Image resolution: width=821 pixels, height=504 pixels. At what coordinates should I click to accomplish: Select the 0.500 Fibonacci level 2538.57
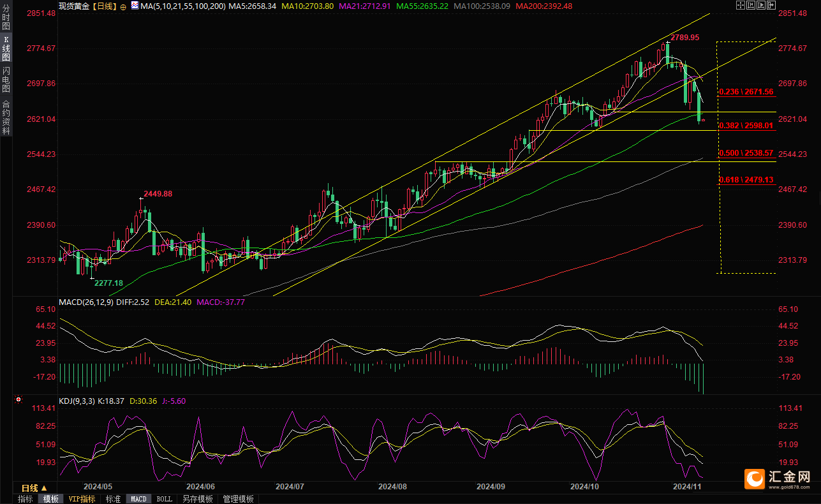[746, 153]
